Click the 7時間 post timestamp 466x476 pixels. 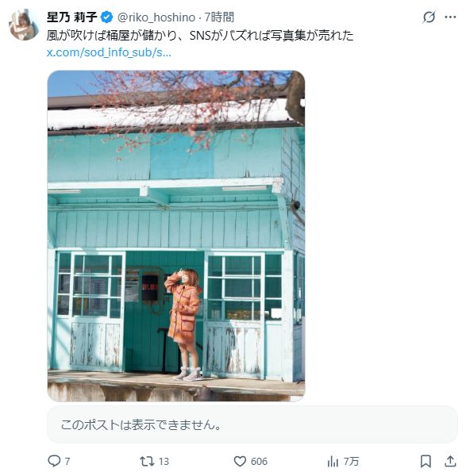click(x=219, y=17)
